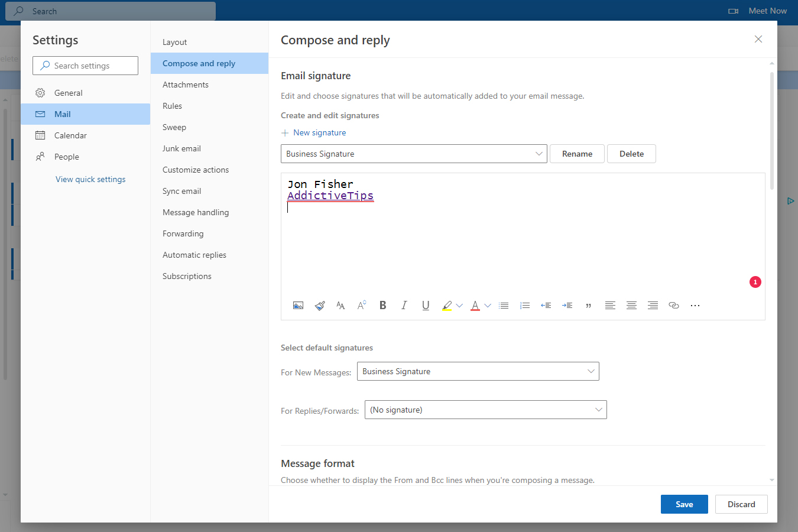Open more formatting options ellipsis

[x=695, y=306]
